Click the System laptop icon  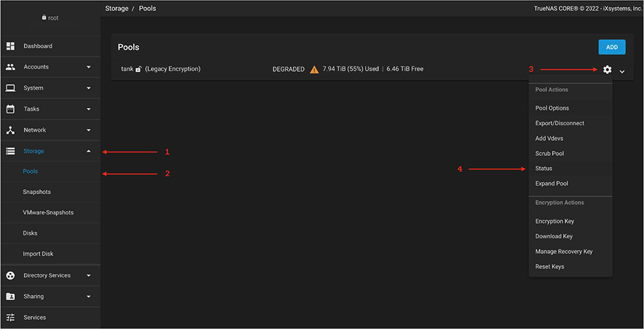click(10, 88)
